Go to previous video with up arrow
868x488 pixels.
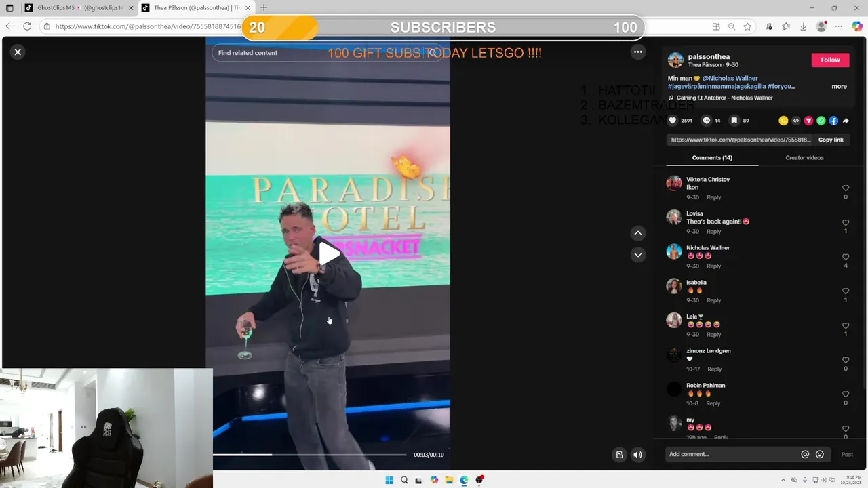click(637, 233)
